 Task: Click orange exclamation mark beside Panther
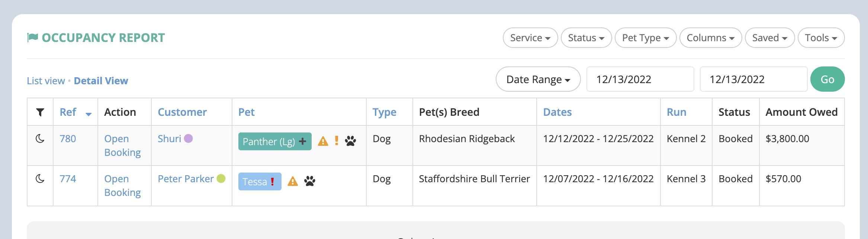[337, 141]
